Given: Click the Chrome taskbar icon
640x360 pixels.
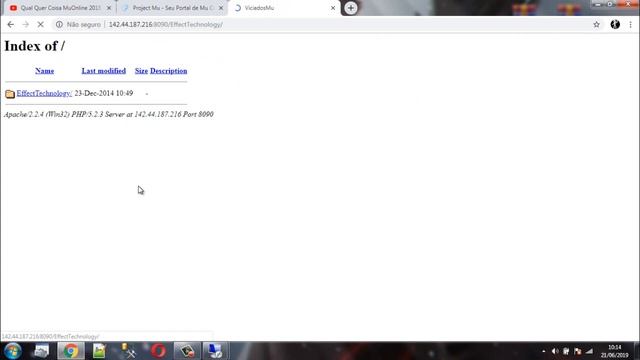Looking at the screenshot, I should pos(71,351).
